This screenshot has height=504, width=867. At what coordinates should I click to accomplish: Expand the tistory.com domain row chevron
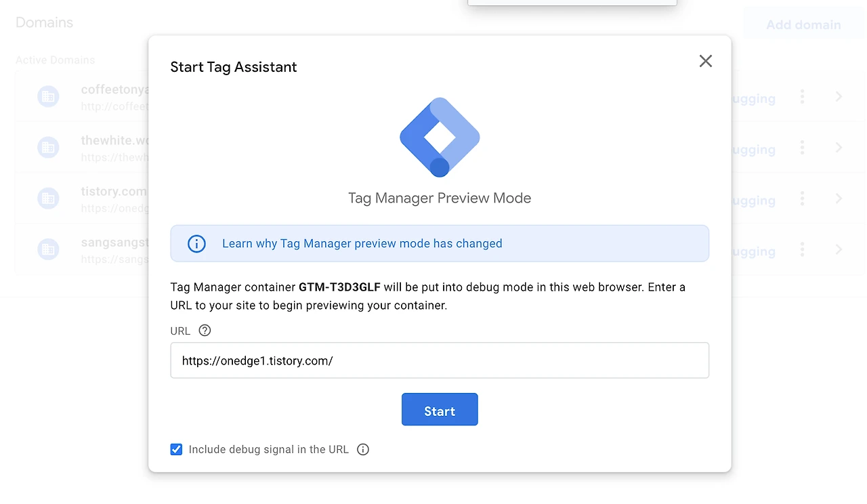tap(839, 198)
